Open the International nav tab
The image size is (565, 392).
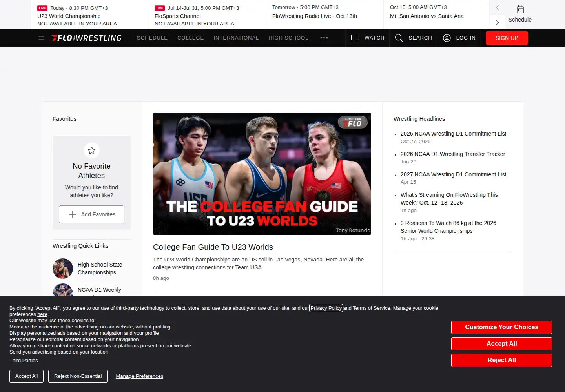(x=236, y=38)
